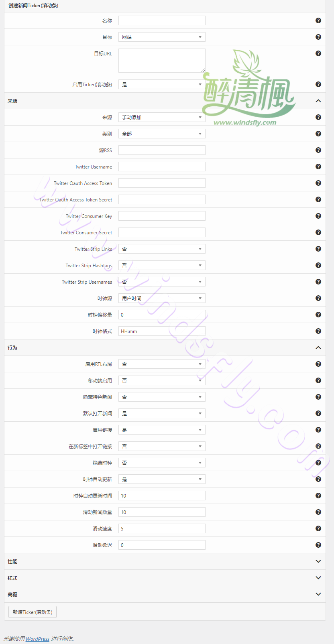Open help tooltip for 源RSS

coord(318,150)
